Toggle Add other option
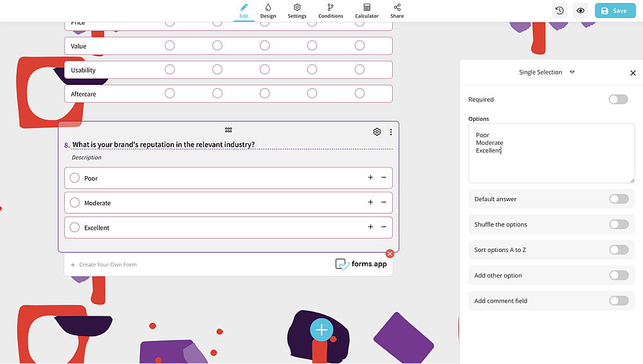Viewport: 643px width, 364px height. pyautogui.click(x=619, y=275)
